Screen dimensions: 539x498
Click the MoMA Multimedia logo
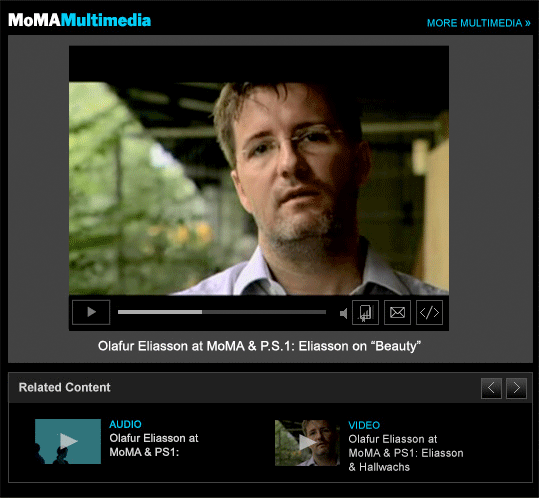[79, 20]
